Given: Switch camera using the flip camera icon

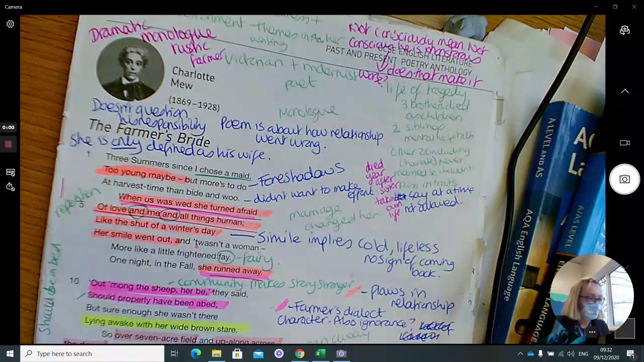Looking at the screenshot, I should (624, 30).
